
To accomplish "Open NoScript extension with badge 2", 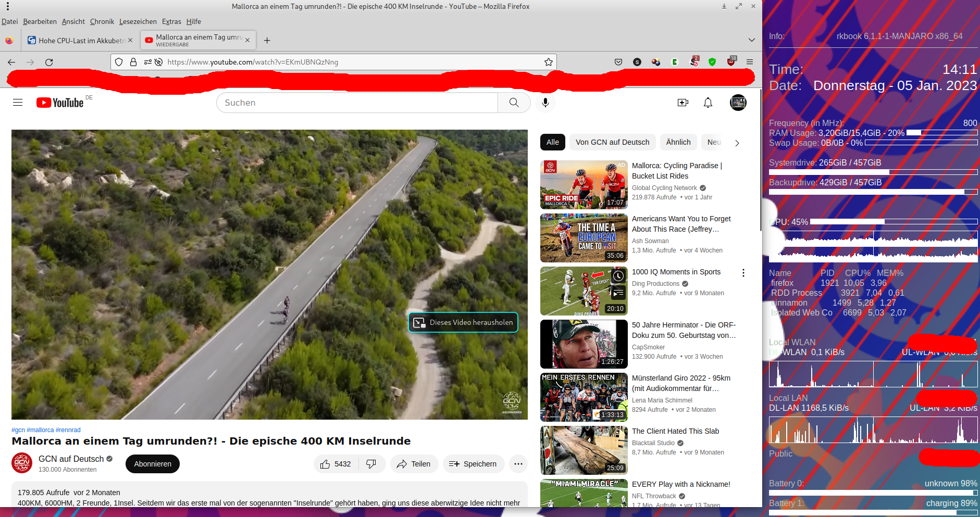I will 694,61.
